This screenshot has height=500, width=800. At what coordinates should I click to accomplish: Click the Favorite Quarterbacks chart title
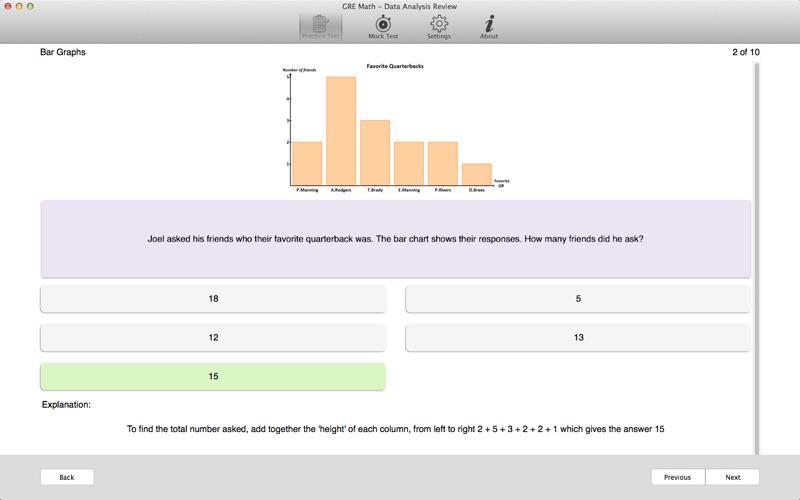tap(395, 66)
